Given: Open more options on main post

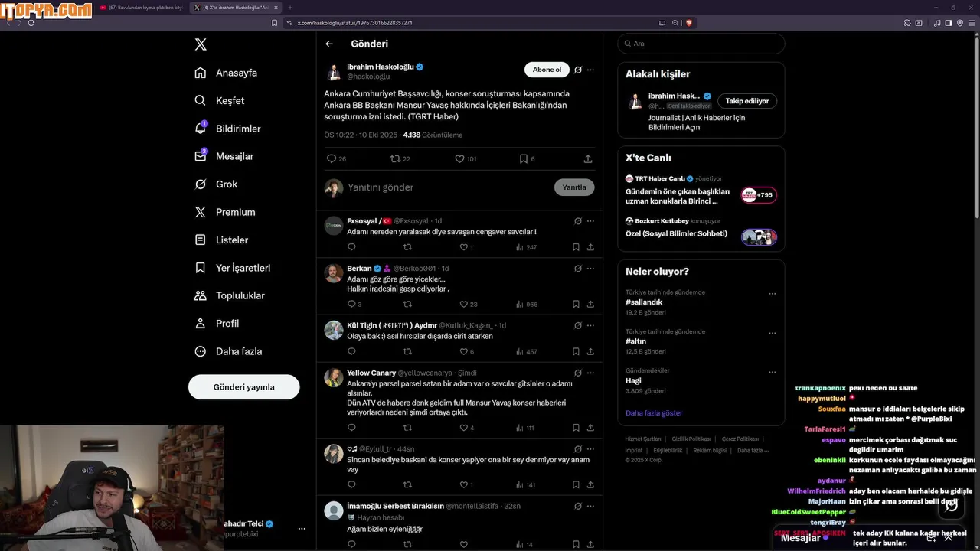Looking at the screenshot, I should point(590,70).
